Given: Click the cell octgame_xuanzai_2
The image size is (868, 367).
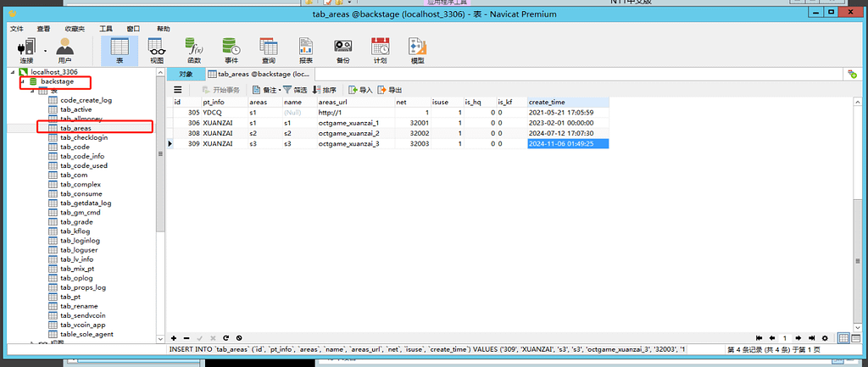Looking at the screenshot, I should pos(355,133).
